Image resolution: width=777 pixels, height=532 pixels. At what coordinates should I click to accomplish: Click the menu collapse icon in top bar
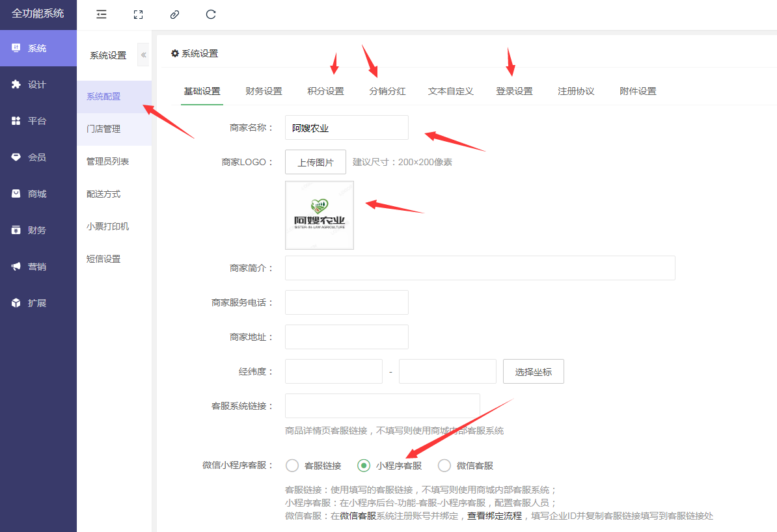(101, 14)
